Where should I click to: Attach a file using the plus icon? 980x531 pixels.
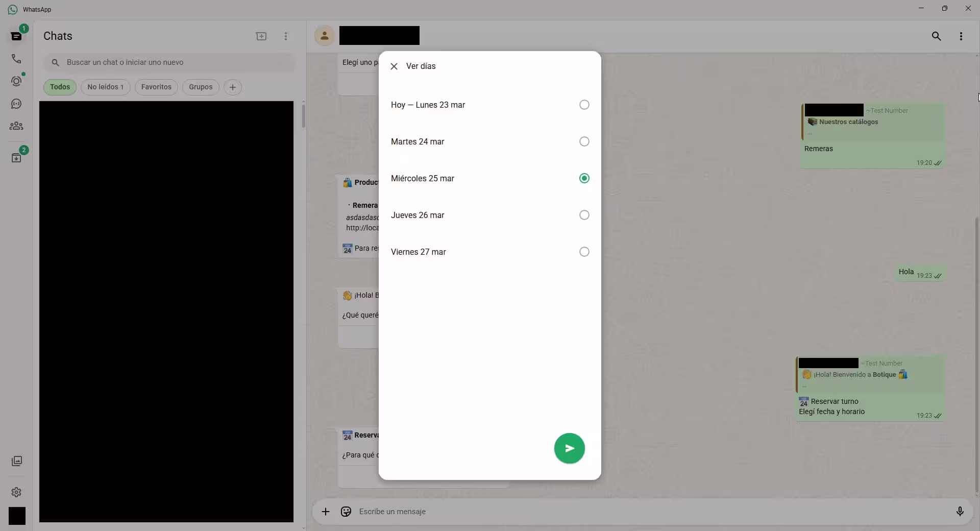point(326,512)
